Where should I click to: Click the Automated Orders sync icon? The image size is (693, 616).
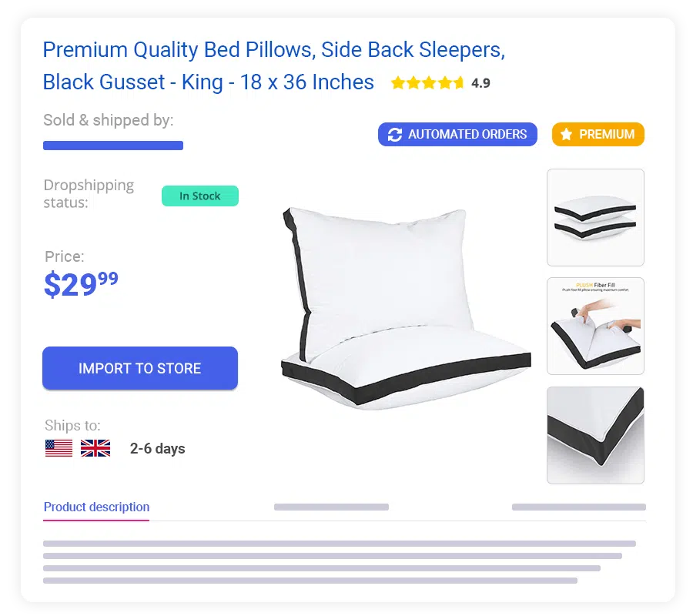point(395,134)
